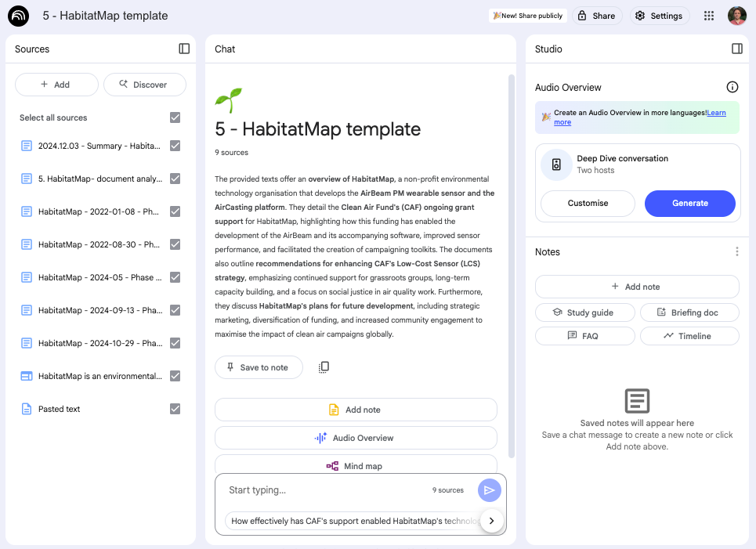The height and width of the screenshot is (549, 756).
Task: Open '2024.12.03 - Summary - Habita...' source
Action: tap(100, 146)
